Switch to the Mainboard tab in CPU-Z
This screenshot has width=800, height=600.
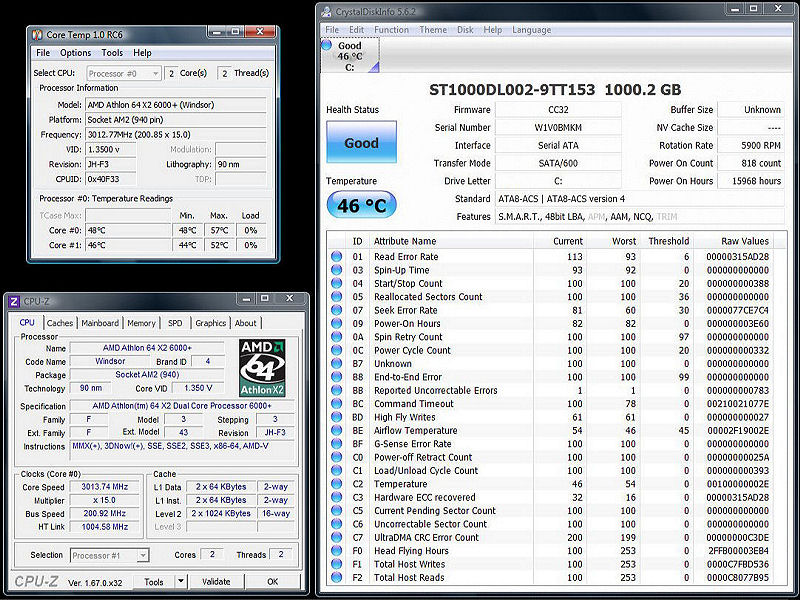click(x=100, y=323)
